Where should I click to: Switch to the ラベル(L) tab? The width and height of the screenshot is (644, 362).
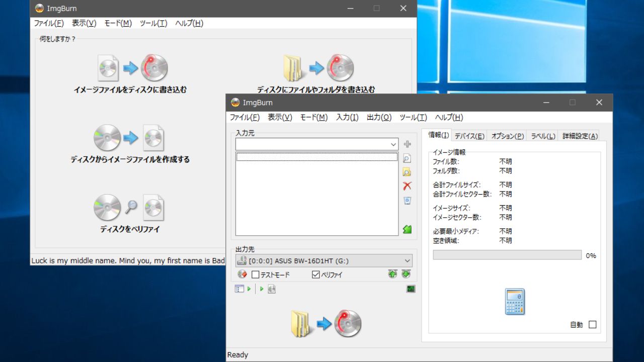pos(543,136)
